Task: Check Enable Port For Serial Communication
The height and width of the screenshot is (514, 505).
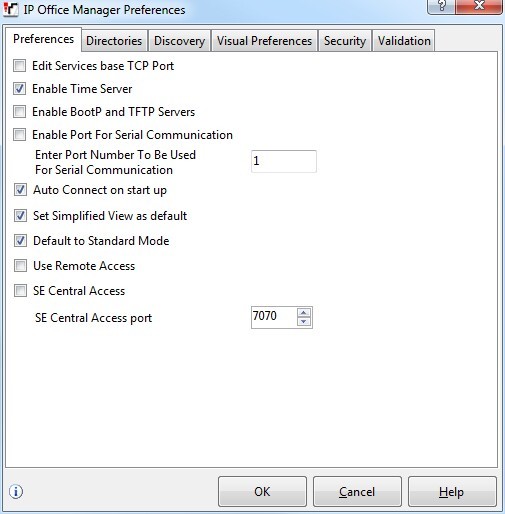Action: click(x=19, y=135)
